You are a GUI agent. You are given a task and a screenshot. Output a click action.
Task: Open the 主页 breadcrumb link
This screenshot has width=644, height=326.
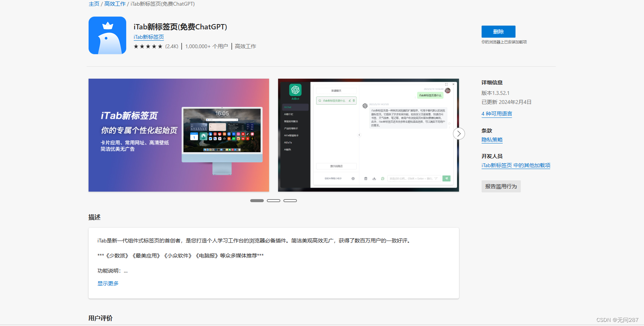pos(94,4)
